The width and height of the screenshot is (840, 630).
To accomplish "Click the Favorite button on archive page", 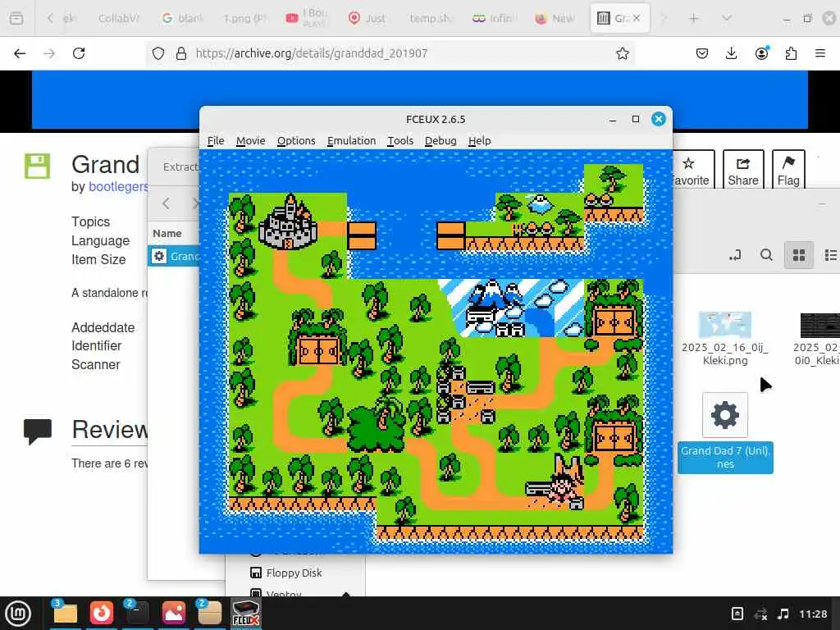I will click(x=690, y=171).
